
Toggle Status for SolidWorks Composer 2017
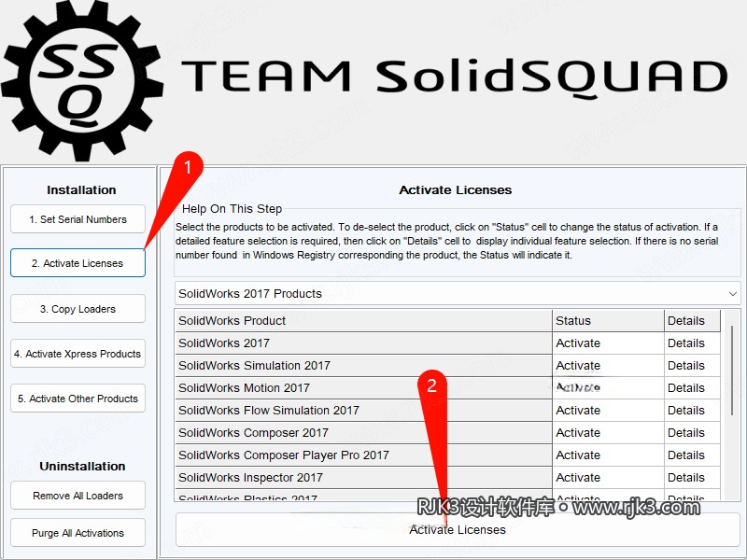click(x=608, y=432)
